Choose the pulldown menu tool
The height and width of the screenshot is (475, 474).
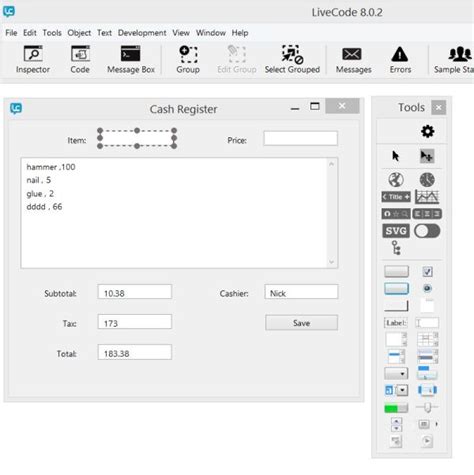(427, 373)
